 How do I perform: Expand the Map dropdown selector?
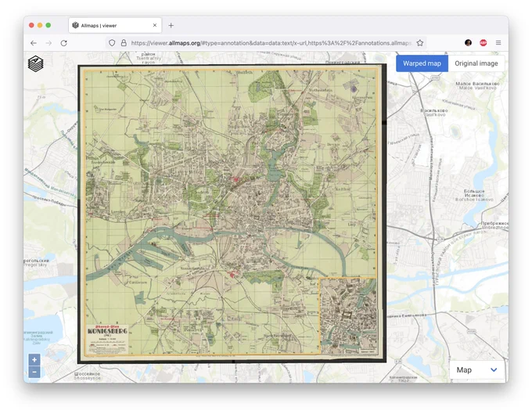(476, 370)
